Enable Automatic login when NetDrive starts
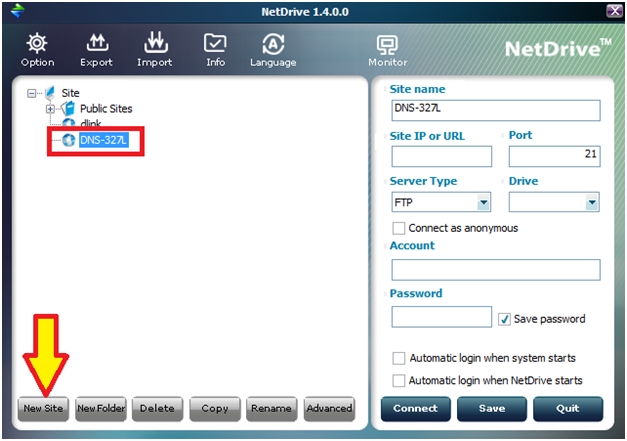The image size is (627, 441). pyautogui.click(x=399, y=381)
